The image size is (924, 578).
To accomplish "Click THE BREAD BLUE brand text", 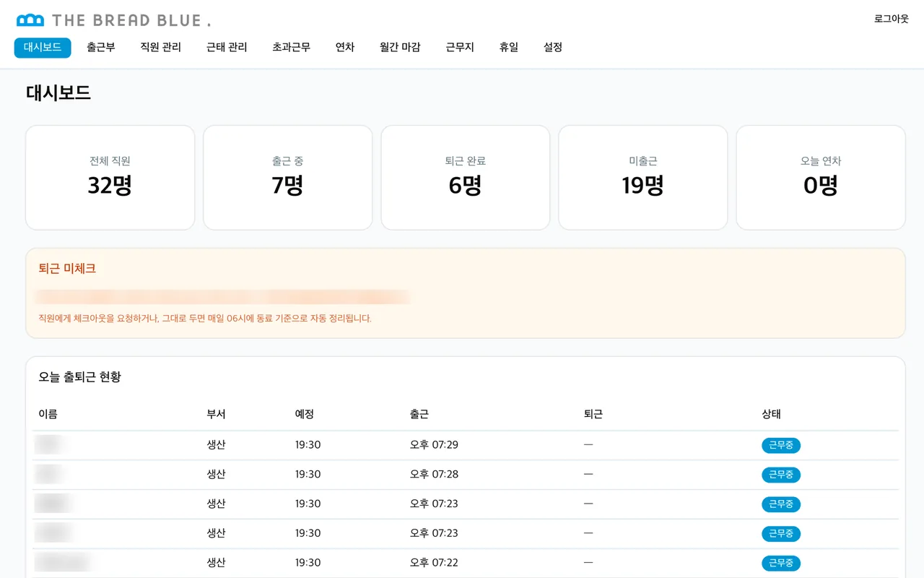I will pos(132,20).
